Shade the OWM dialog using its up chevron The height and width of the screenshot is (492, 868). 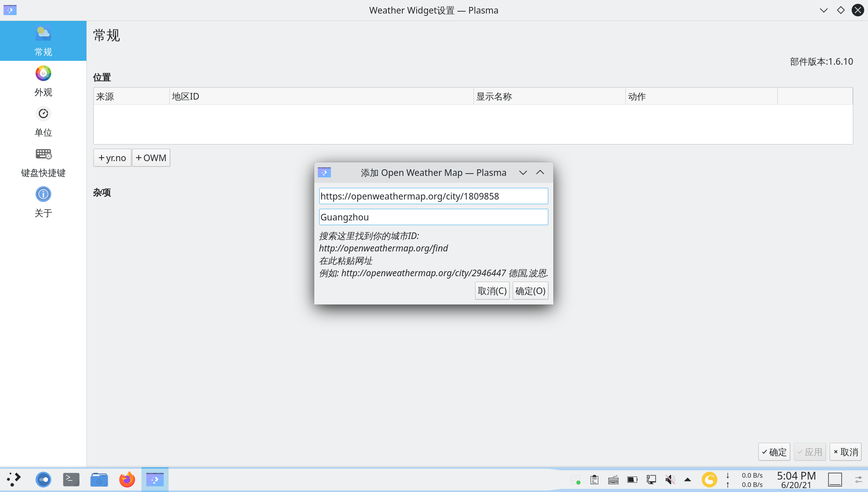(x=540, y=172)
